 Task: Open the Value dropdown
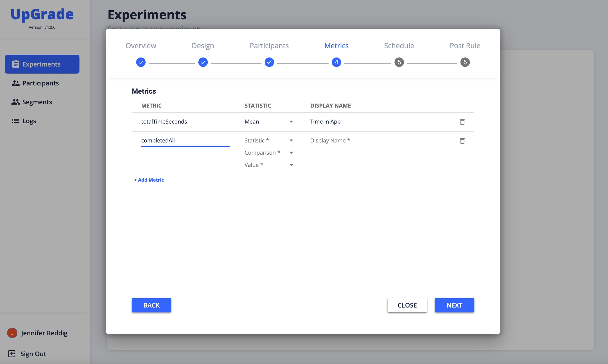click(x=269, y=165)
